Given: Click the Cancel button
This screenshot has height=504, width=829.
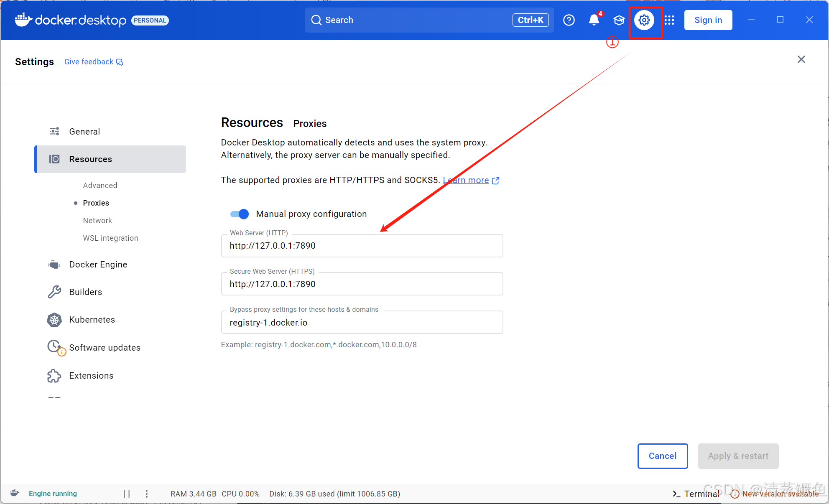Looking at the screenshot, I should 662,456.
